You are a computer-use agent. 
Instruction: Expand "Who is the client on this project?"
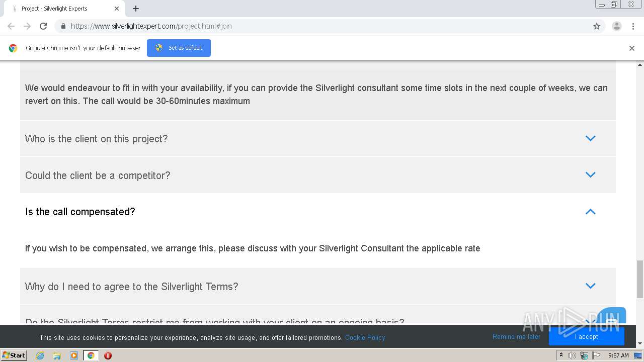coord(590,138)
